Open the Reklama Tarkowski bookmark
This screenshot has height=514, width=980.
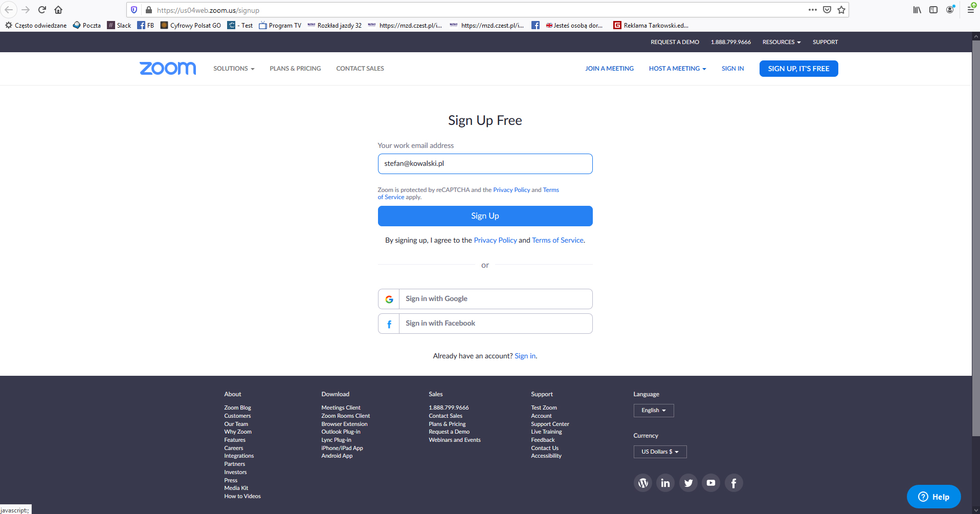coord(651,25)
